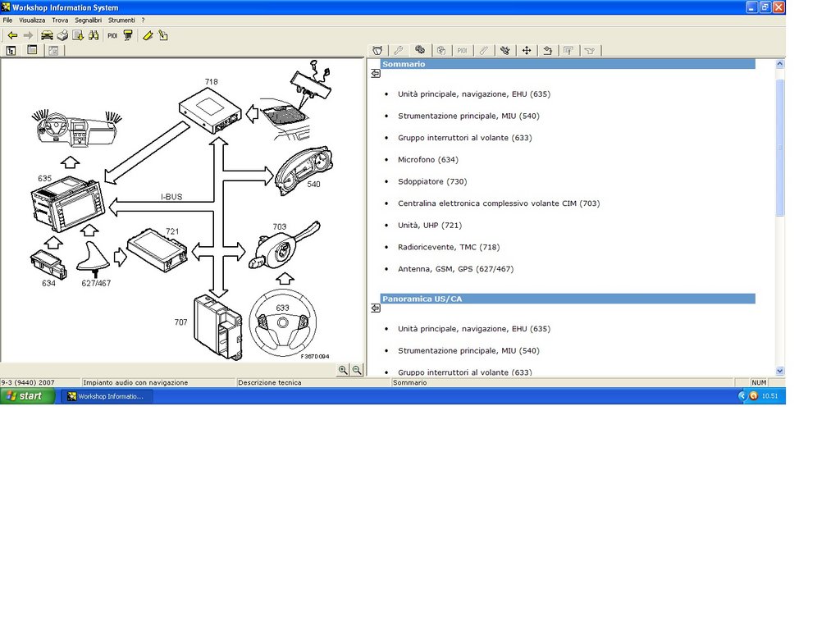This screenshot has height=630, width=840.
Task: Click 'Antenna, GSM, GPS (627/467)' list item
Action: [x=456, y=269]
